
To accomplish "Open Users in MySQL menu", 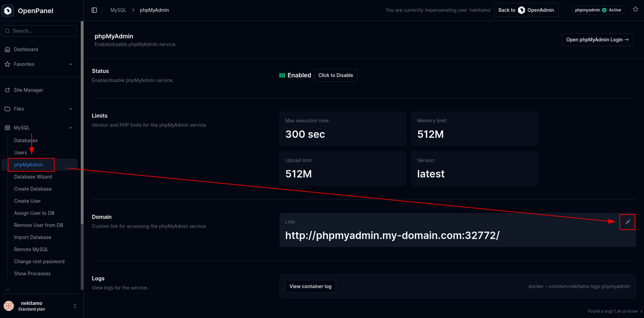I will [21, 153].
